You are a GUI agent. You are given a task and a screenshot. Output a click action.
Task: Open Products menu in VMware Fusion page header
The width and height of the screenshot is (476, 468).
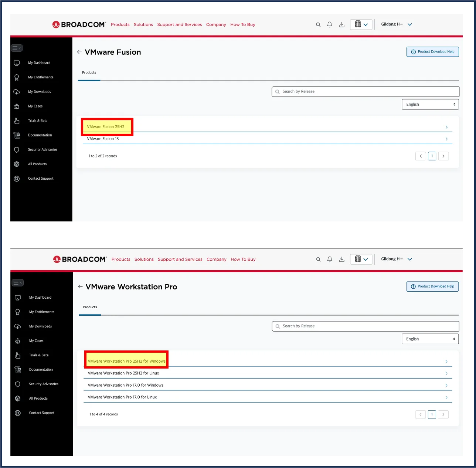coord(120,25)
